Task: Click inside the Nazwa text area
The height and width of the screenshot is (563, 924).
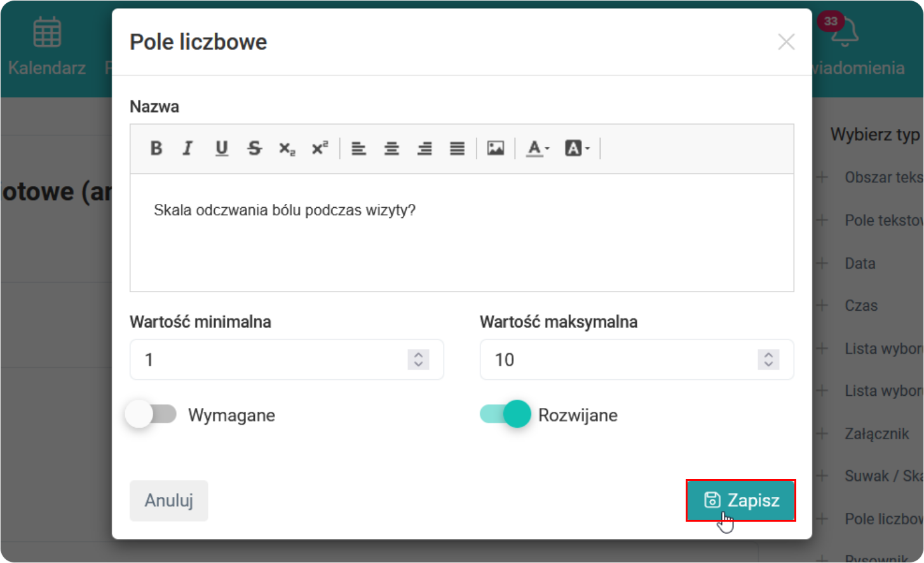Action: 462,233
